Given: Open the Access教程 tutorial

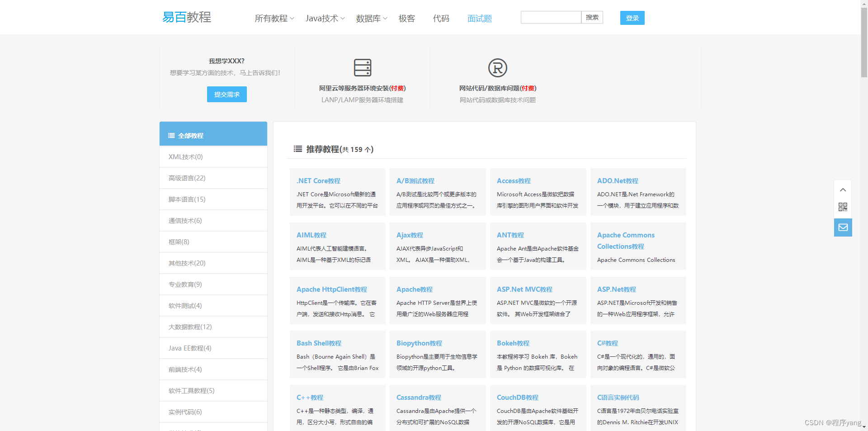Looking at the screenshot, I should pos(514,181).
